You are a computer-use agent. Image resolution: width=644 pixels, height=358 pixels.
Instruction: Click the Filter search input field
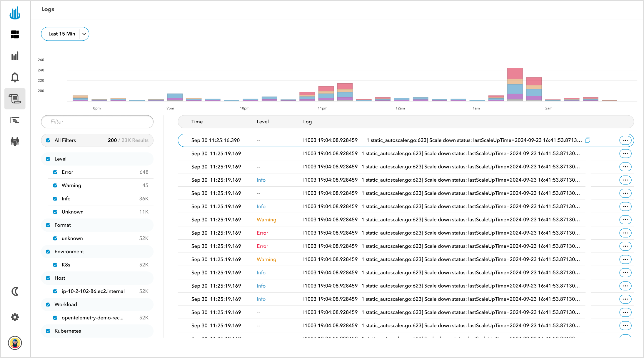[x=97, y=122]
